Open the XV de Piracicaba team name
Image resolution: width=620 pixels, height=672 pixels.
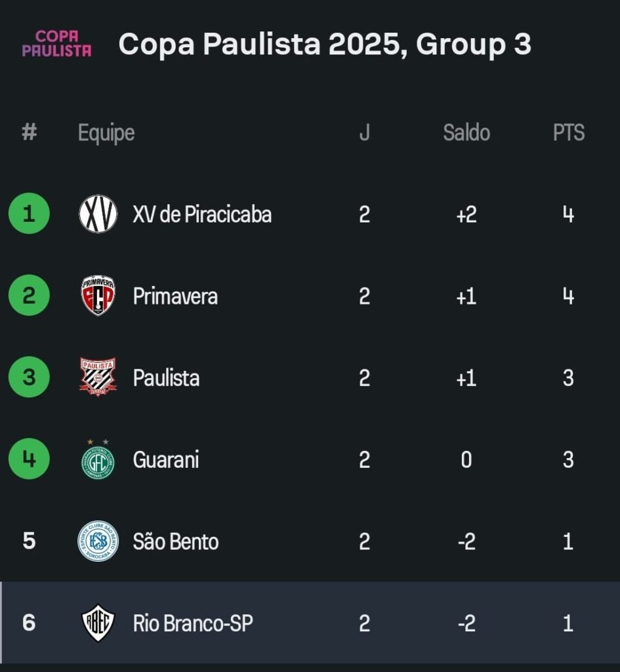[x=202, y=215]
